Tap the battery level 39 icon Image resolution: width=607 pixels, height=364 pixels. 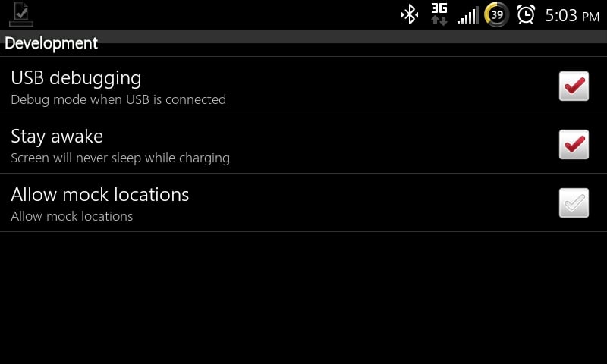click(x=497, y=14)
